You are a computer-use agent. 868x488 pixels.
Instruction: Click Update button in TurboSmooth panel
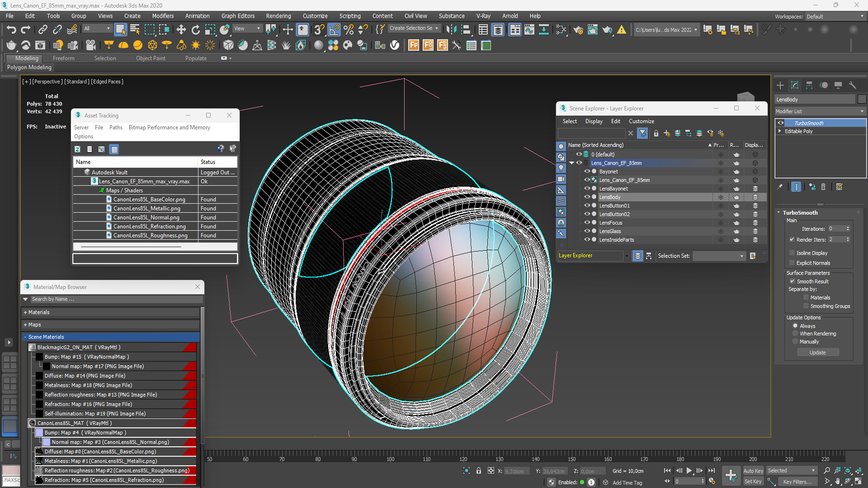pos(817,352)
